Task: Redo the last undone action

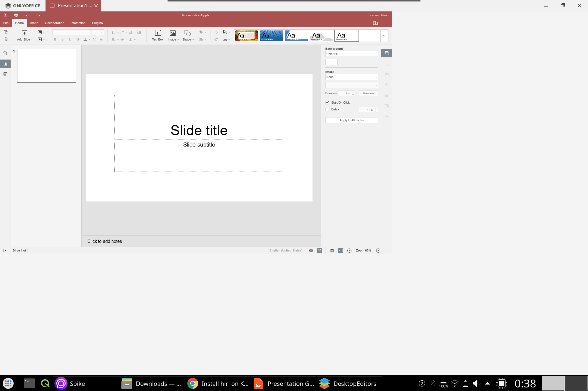Action: point(38,15)
